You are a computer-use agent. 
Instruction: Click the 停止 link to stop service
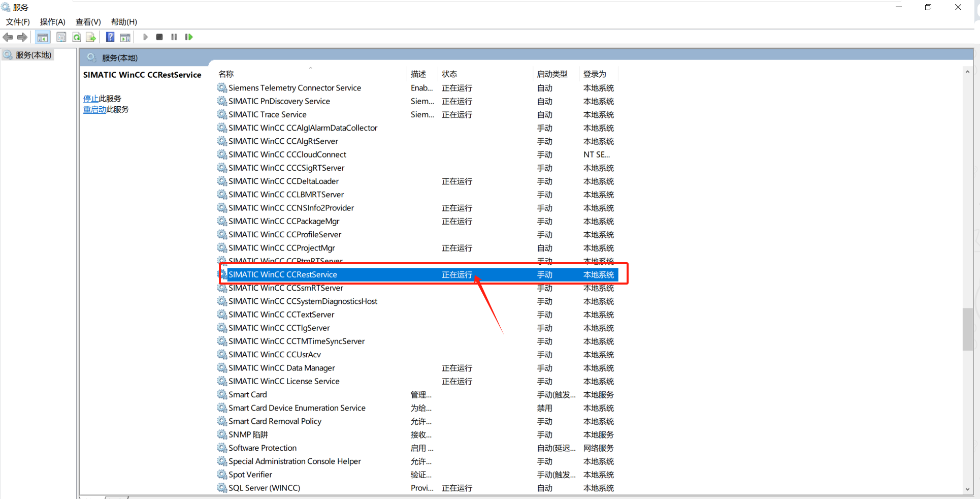tap(91, 99)
